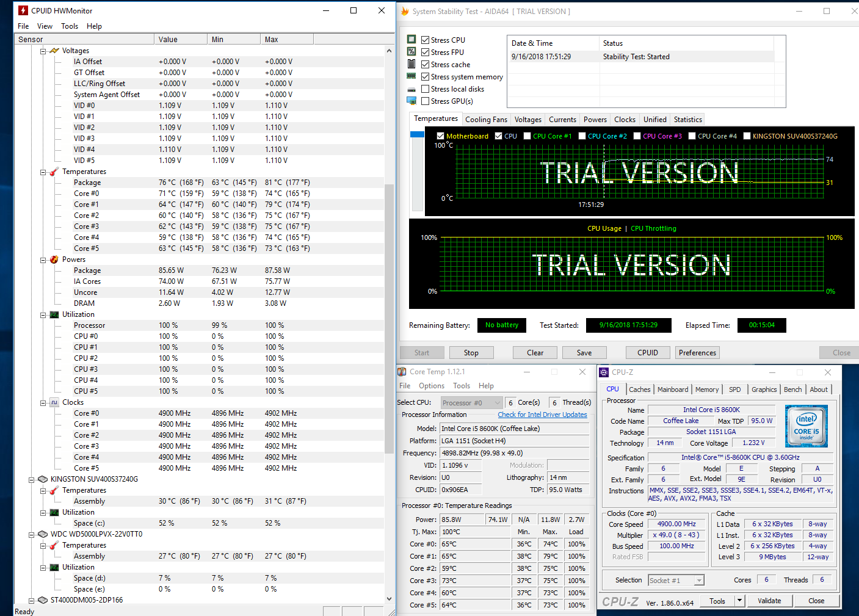This screenshot has width=859, height=616.
Task: Click the HWMonitor vertical scrollbar down arrow
Action: [x=390, y=599]
